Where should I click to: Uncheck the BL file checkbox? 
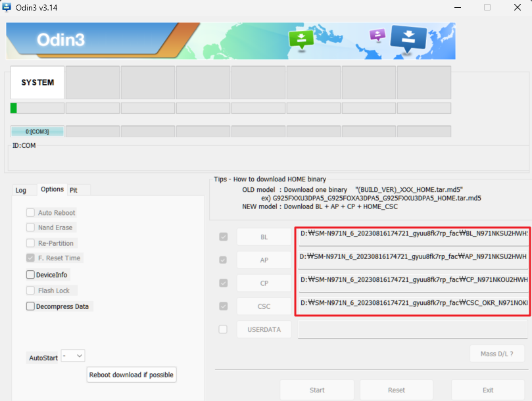223,237
